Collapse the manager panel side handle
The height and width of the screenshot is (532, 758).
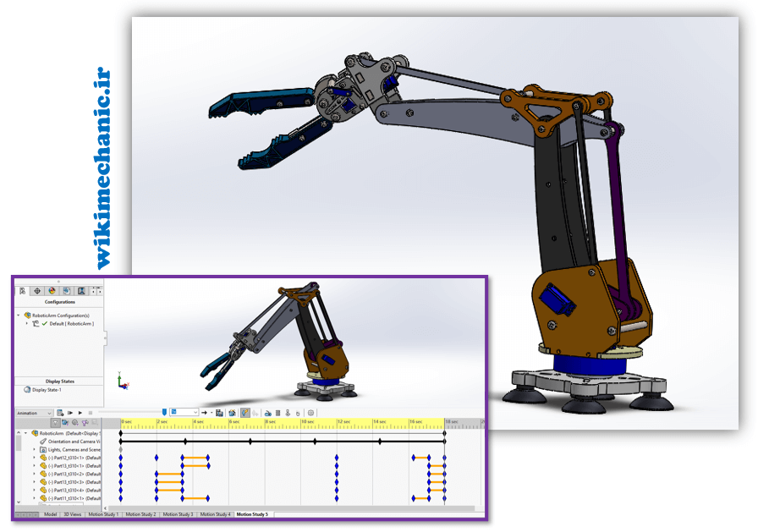point(106,337)
